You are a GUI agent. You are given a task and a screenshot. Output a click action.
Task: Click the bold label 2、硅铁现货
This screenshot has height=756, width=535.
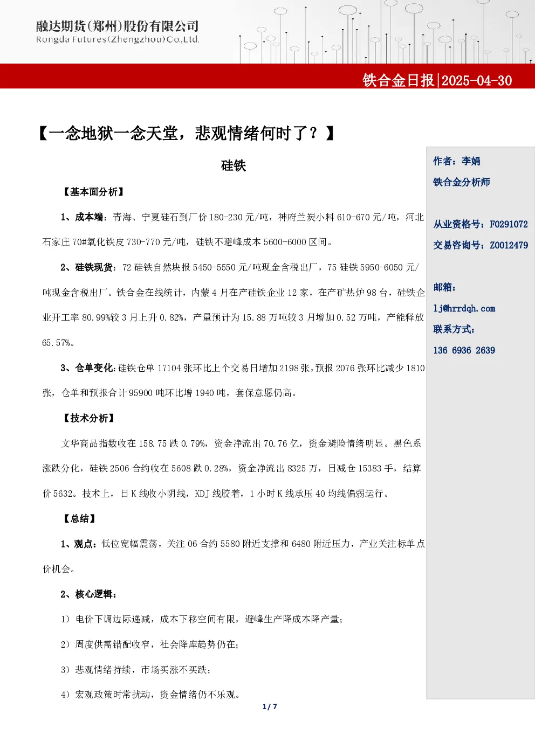(x=86, y=267)
